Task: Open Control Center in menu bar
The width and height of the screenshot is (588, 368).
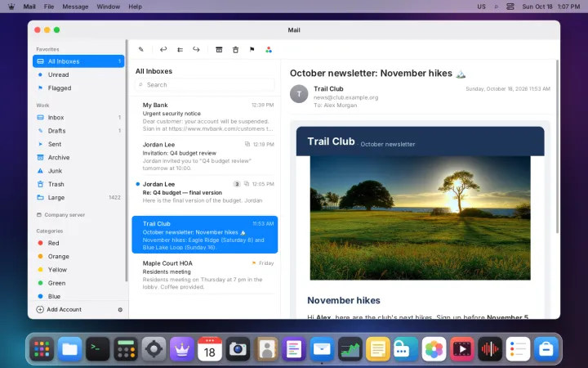Action: (510, 7)
